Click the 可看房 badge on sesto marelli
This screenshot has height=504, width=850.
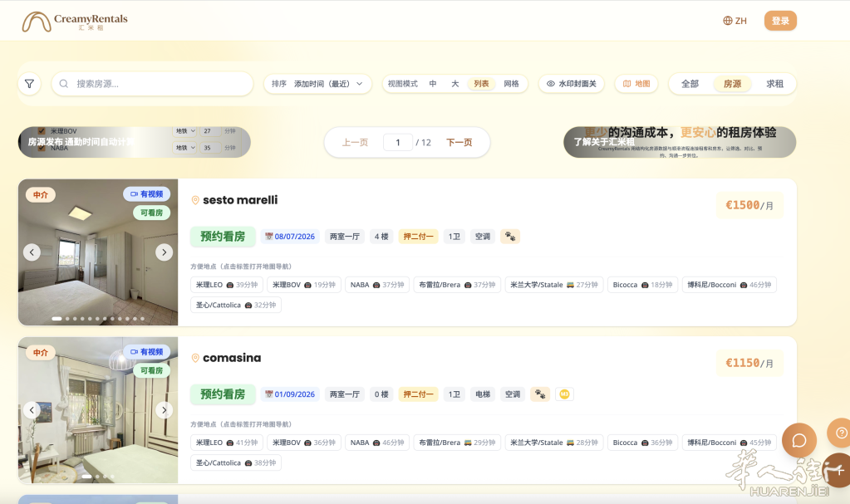click(151, 213)
